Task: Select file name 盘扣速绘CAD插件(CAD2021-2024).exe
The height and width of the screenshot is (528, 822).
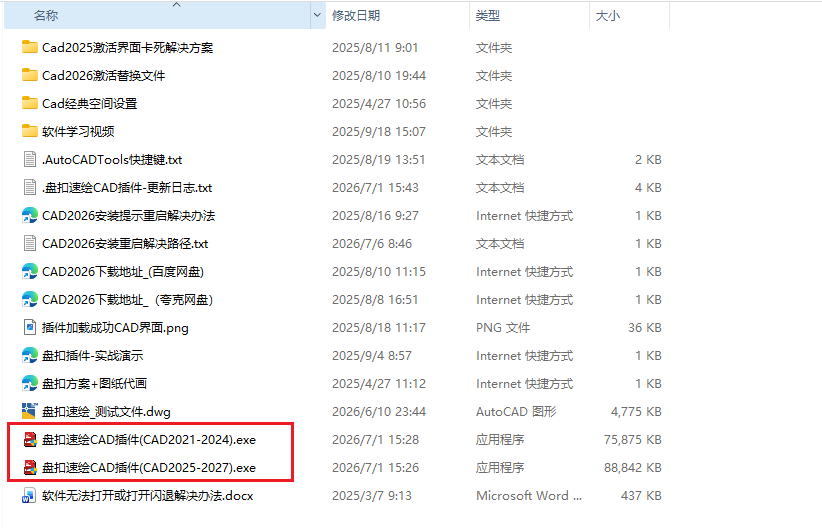Action: click(x=149, y=440)
